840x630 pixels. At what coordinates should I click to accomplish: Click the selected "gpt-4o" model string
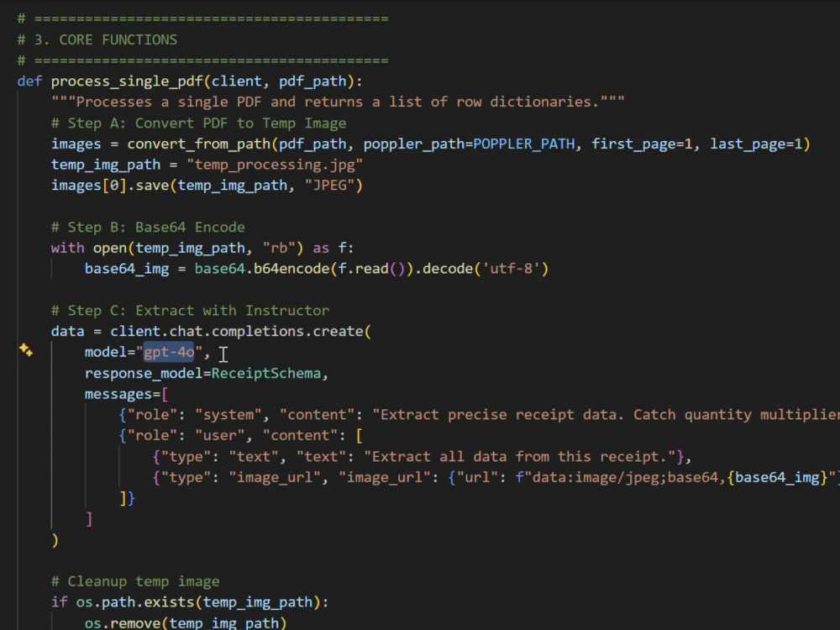169,352
